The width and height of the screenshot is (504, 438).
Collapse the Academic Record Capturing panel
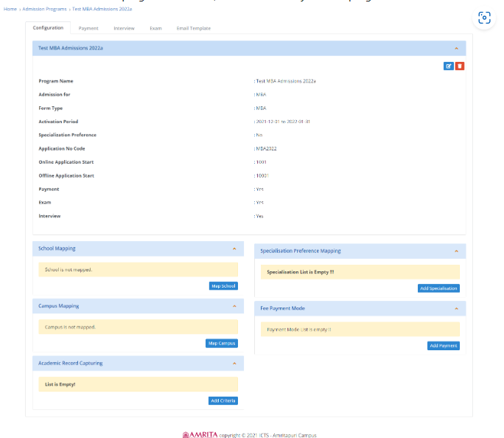click(x=234, y=364)
